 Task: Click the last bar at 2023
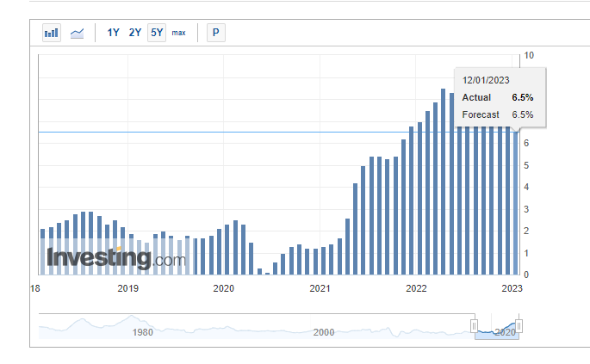tap(516, 203)
